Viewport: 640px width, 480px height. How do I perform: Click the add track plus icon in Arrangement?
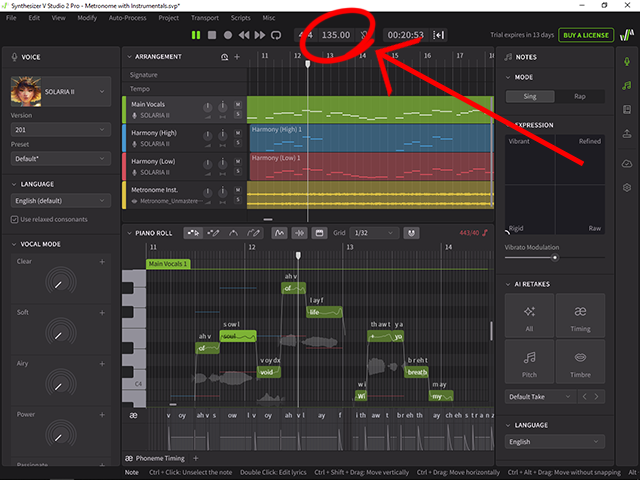(237, 57)
